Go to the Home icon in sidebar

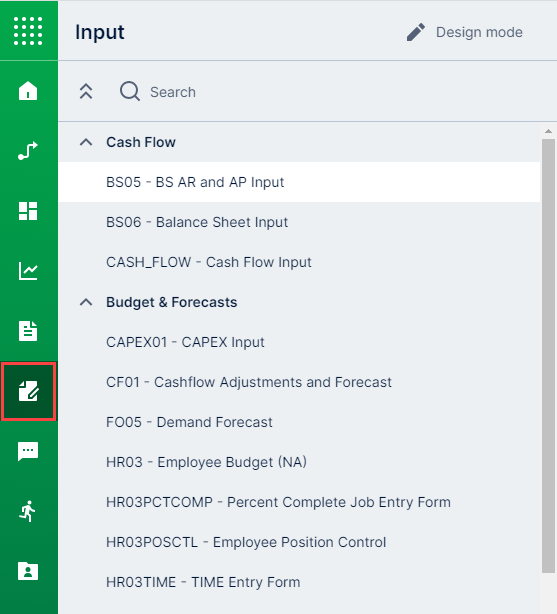tap(28, 91)
